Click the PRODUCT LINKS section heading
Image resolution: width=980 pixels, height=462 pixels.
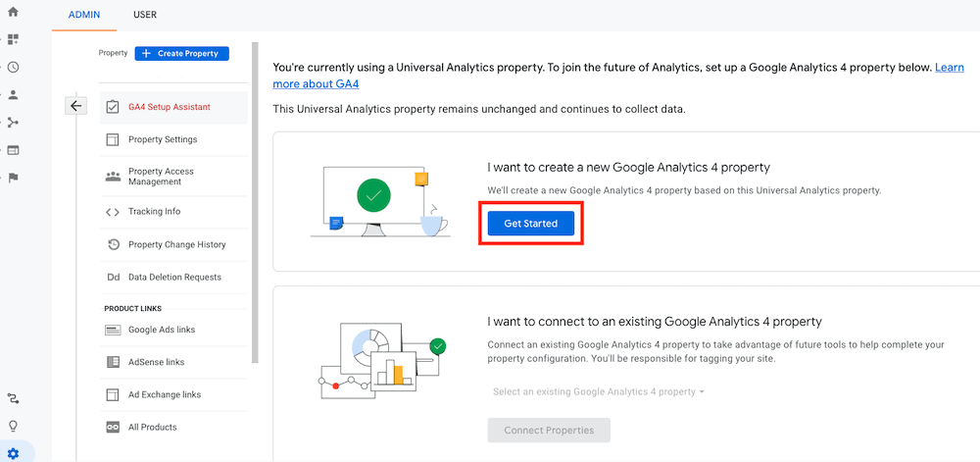point(132,309)
